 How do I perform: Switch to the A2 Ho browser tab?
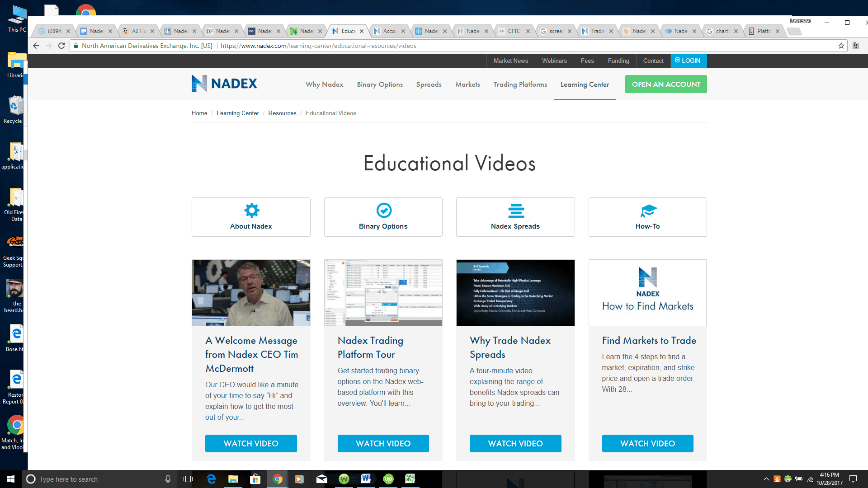tap(138, 31)
